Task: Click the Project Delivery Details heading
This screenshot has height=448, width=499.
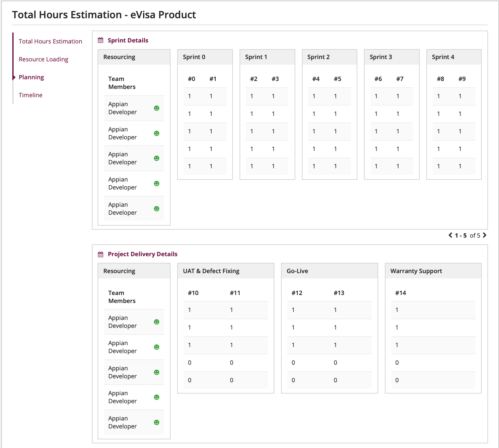Action: (142, 254)
